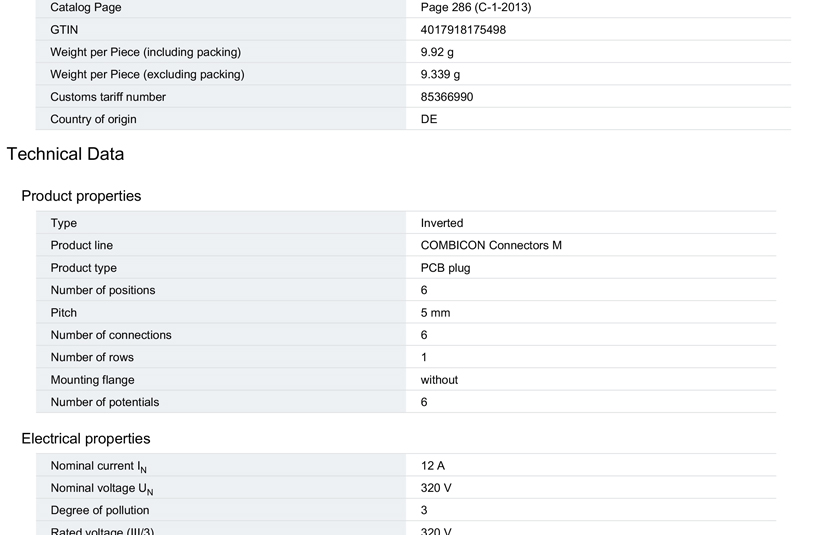
Task: Click Nominal voltage 320 V value
Action: pos(436,488)
